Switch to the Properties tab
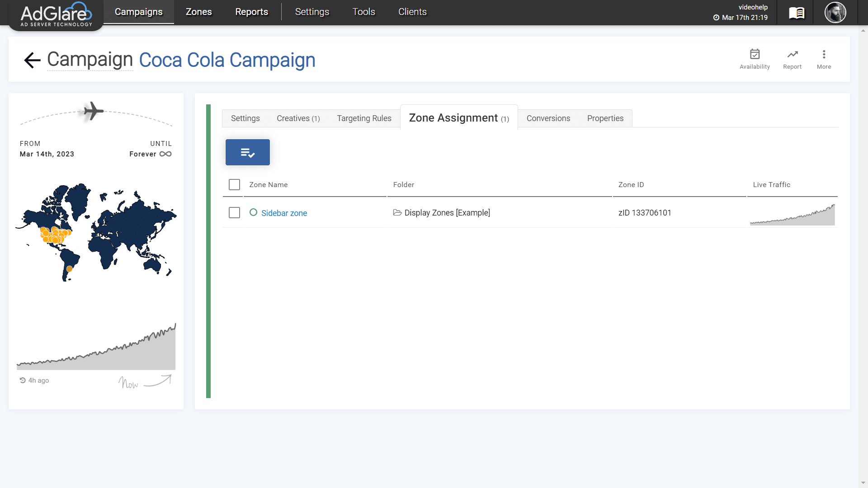This screenshot has width=868, height=488. [605, 118]
